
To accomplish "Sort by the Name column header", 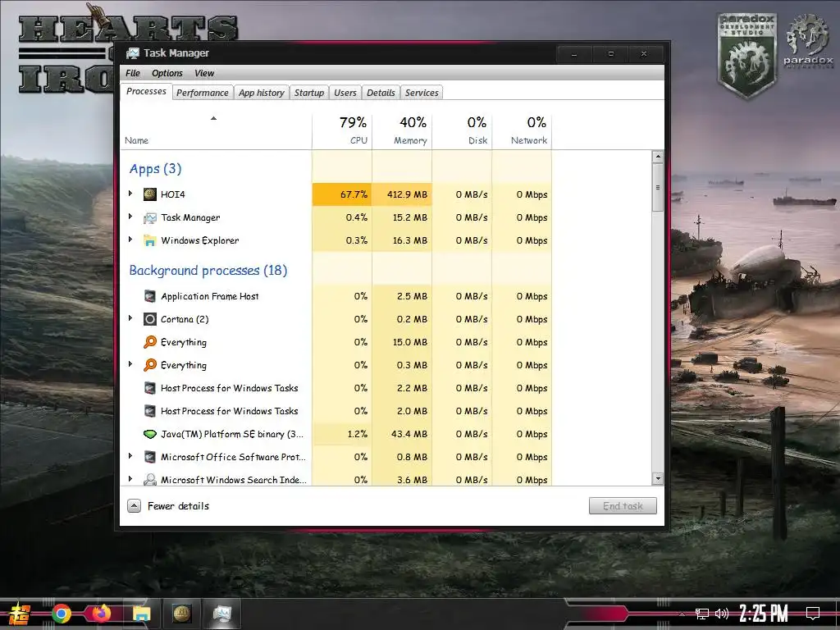I will tap(216, 130).
